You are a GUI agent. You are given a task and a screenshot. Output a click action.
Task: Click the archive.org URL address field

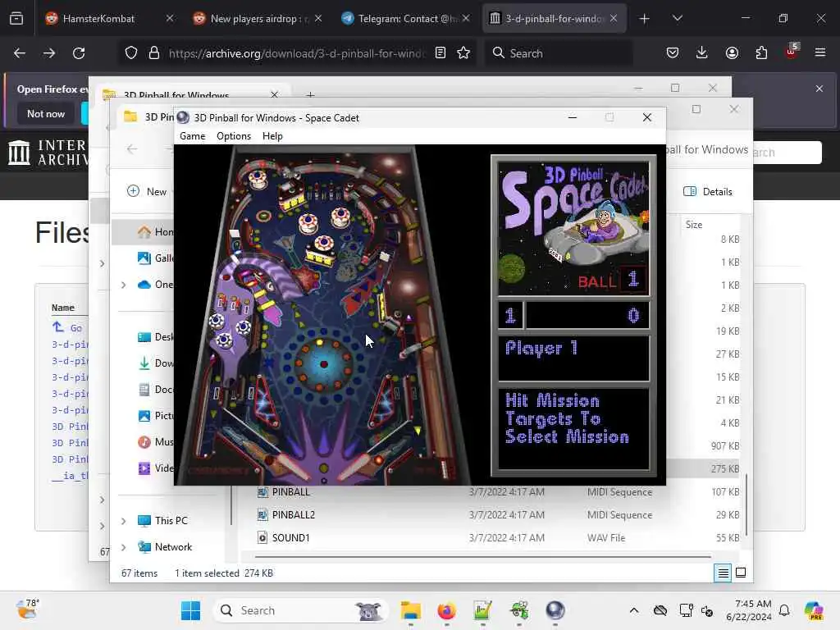pyautogui.click(x=297, y=53)
